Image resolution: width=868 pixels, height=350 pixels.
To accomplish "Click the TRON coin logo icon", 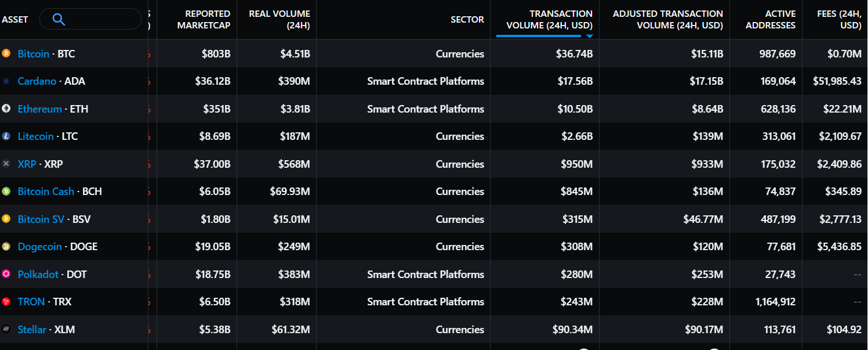I will 6,301.
